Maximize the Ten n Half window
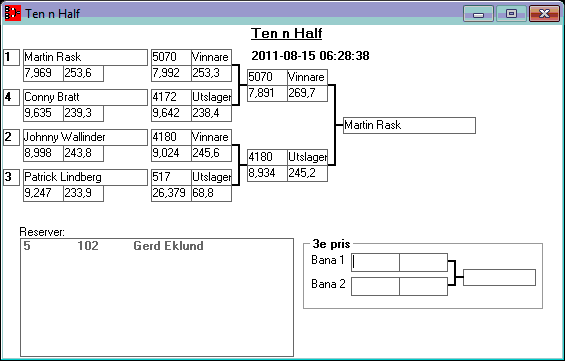This screenshot has width=565, height=361. pos(511,14)
